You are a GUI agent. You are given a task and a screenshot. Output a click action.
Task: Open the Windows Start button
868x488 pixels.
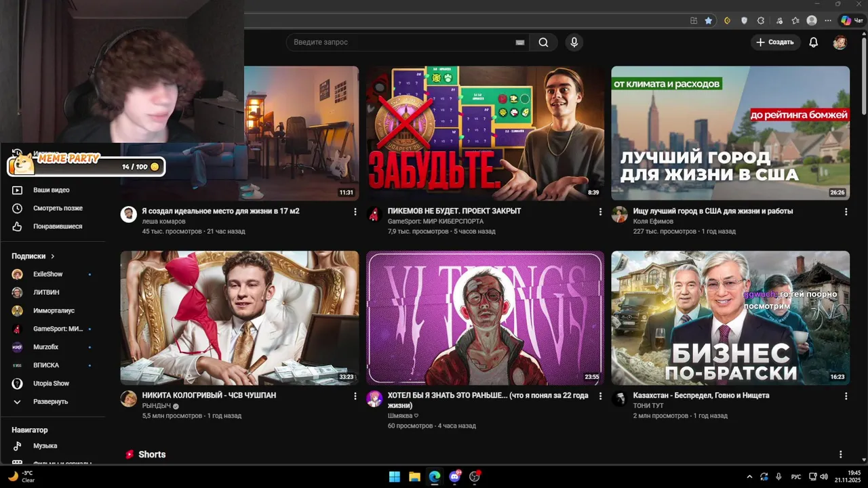(395, 476)
